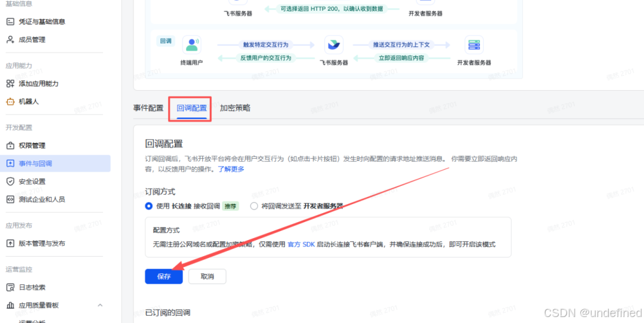Select 使用长连接接收回调 radio option

pos(148,206)
